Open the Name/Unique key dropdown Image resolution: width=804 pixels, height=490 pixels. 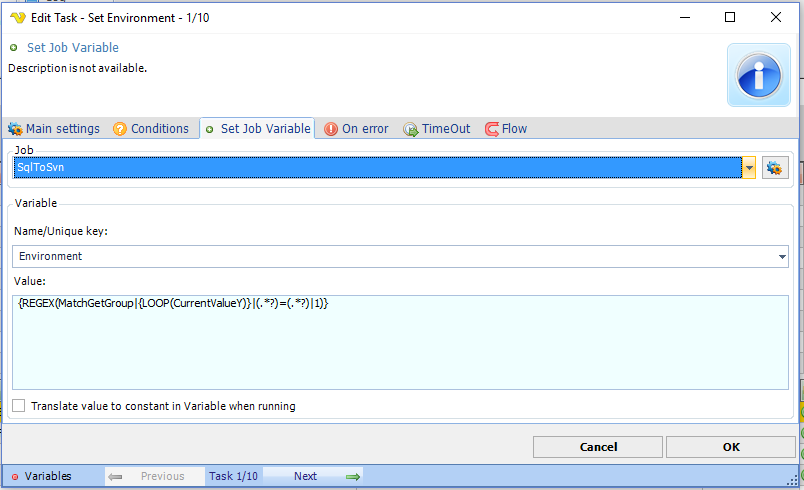tap(781, 257)
